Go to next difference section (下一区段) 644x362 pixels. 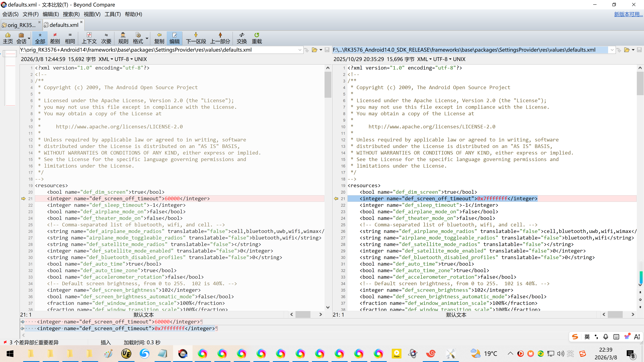click(x=196, y=38)
